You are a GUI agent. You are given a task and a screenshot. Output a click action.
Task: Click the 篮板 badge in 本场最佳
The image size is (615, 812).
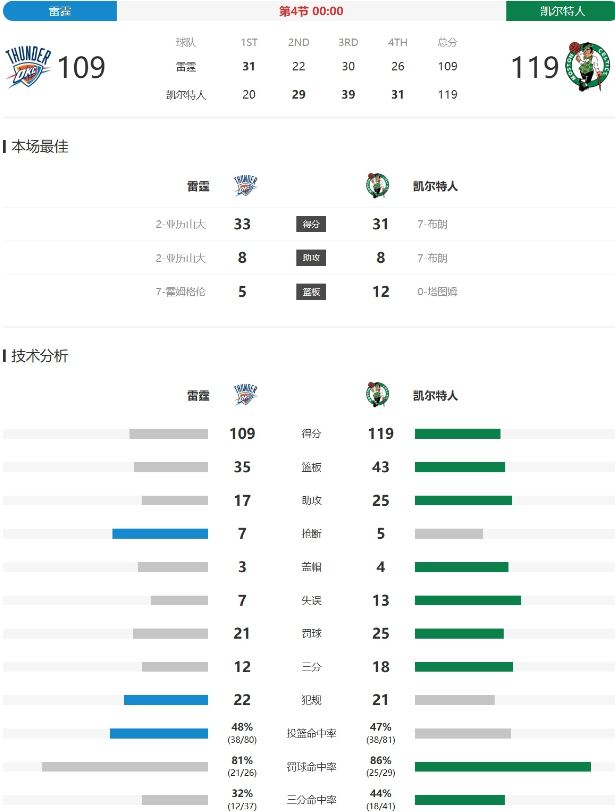(311, 292)
